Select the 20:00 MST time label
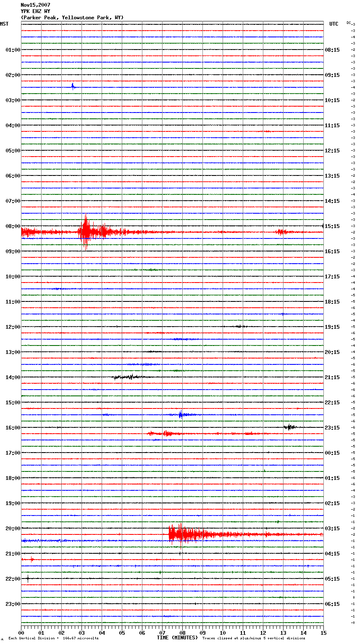Screen dimensions: 357x644 tap(13, 529)
